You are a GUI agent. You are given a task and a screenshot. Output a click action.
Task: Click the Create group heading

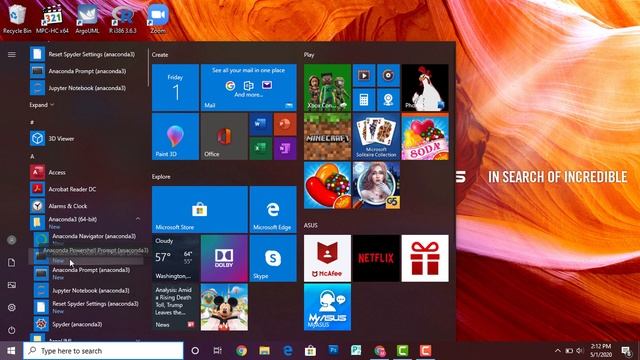pos(160,54)
